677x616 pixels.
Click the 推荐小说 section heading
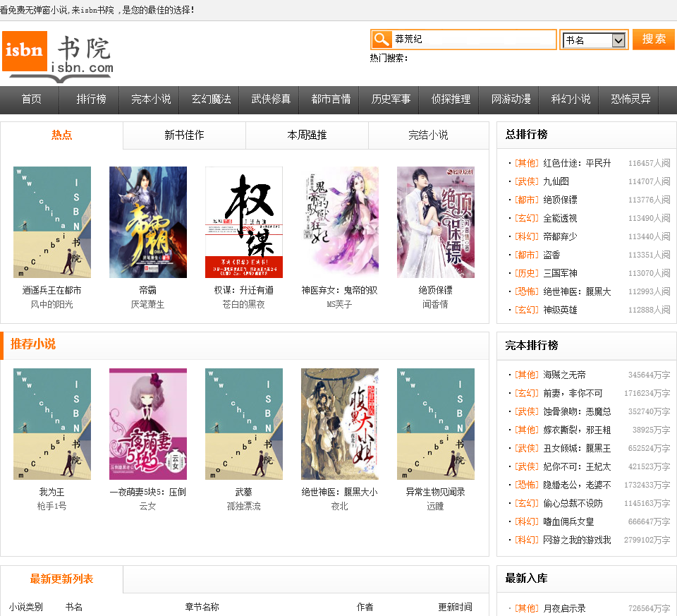click(33, 344)
